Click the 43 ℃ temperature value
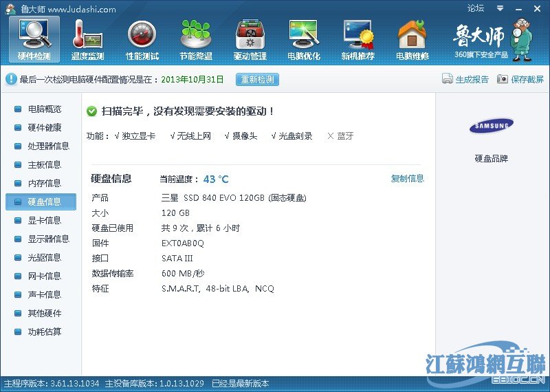550x392 pixels. click(x=216, y=179)
